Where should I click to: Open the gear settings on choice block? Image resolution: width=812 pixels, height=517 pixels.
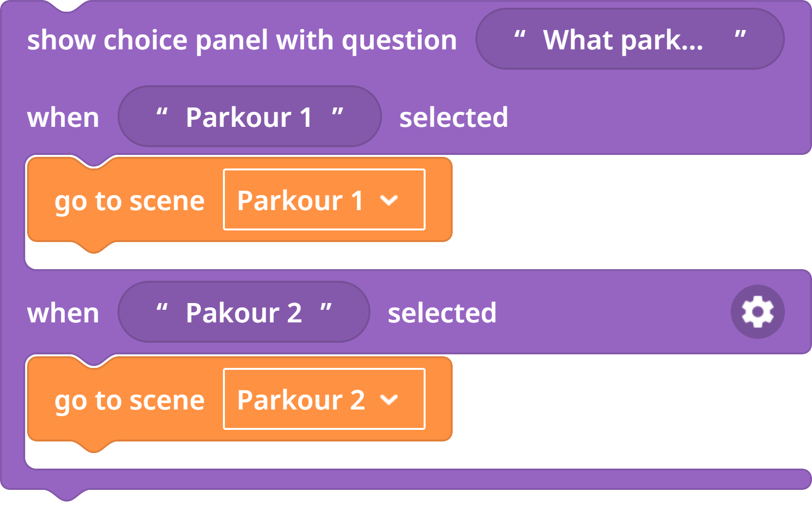click(x=757, y=312)
